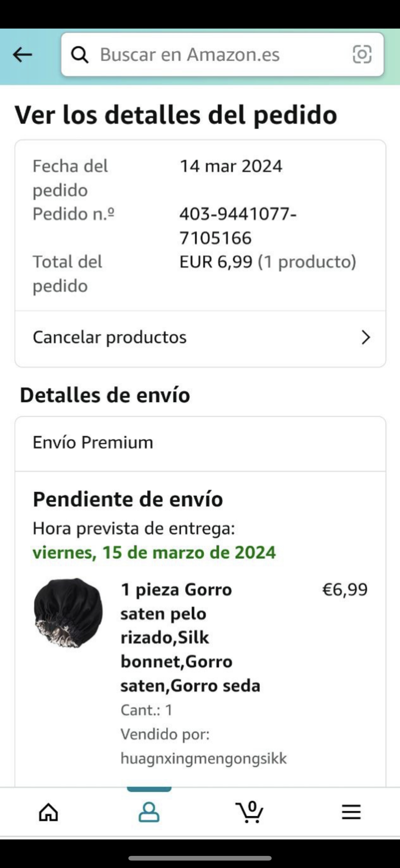Tap the Envío Premium row
Screen dimensions: 400x868
[x=93, y=442]
